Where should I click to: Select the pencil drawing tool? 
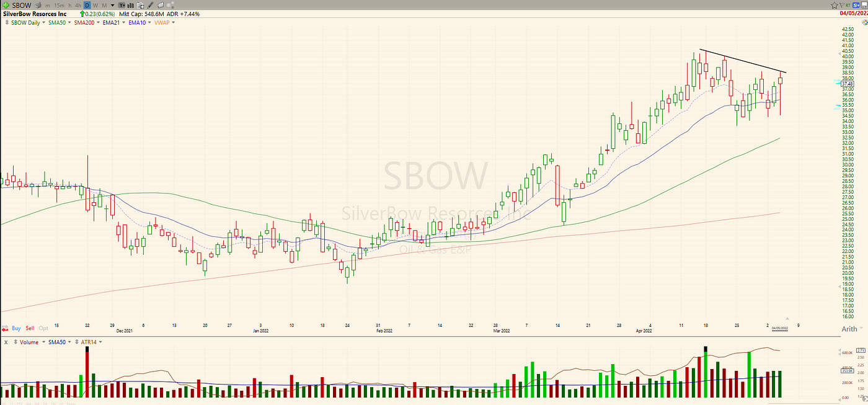[x=149, y=6]
